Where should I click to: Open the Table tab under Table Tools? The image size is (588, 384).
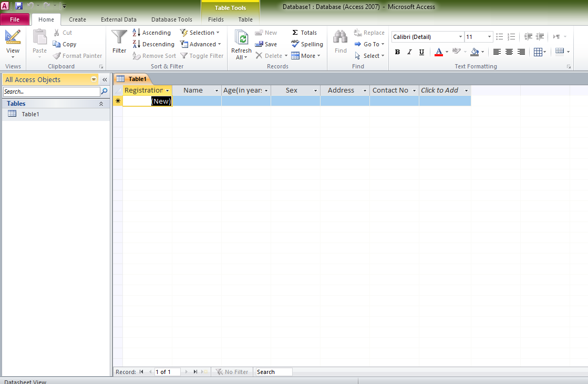(245, 19)
